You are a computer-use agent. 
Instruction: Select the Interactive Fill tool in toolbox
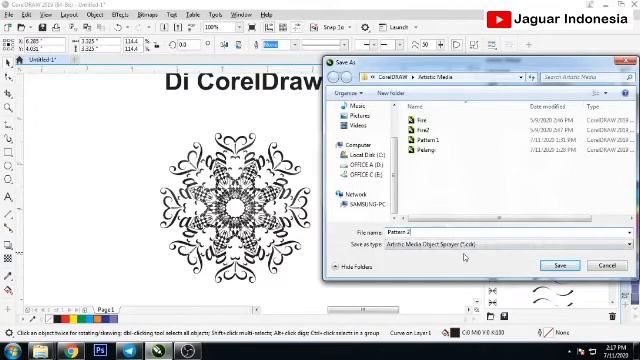8,290
